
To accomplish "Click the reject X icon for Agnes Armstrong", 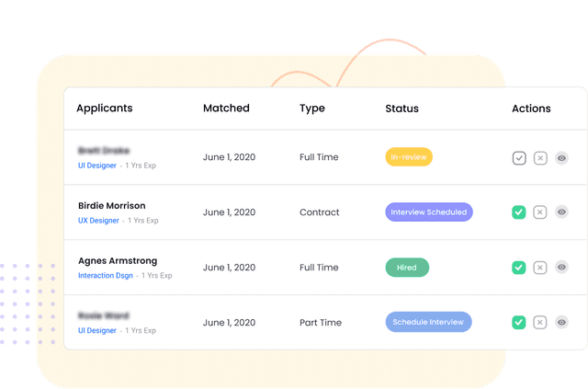I will (540, 268).
